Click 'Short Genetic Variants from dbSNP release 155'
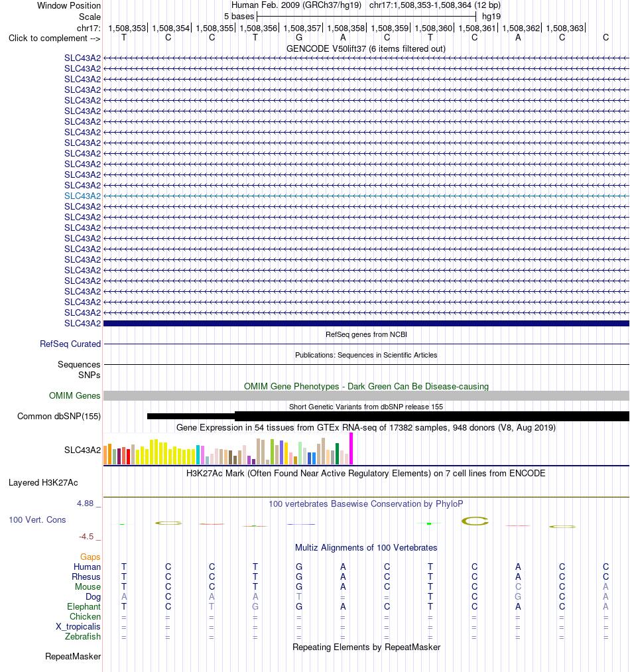The height and width of the screenshot is (672, 630). pyautogui.click(x=366, y=407)
